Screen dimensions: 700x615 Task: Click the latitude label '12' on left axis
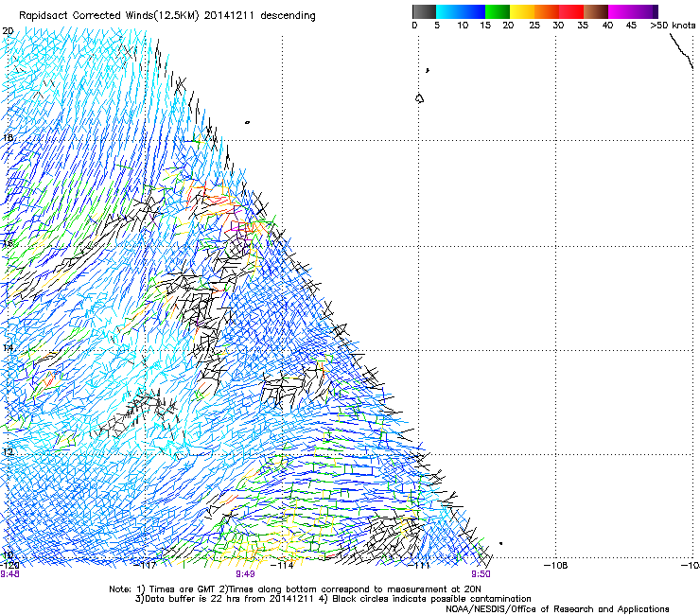8,451
